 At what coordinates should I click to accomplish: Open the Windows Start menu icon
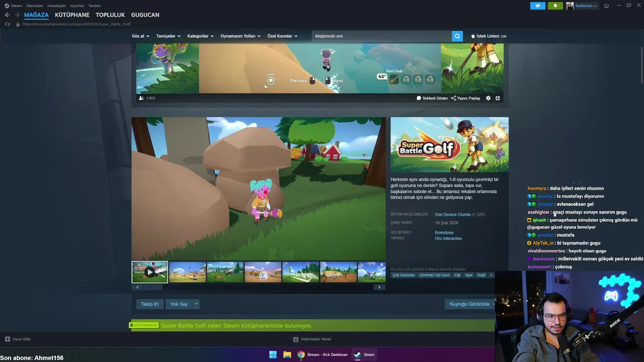point(273,354)
